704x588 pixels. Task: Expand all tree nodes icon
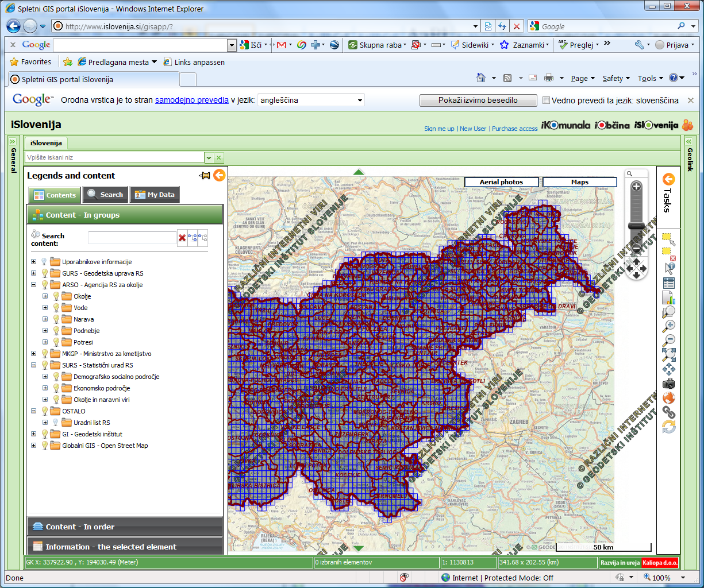[x=192, y=238]
